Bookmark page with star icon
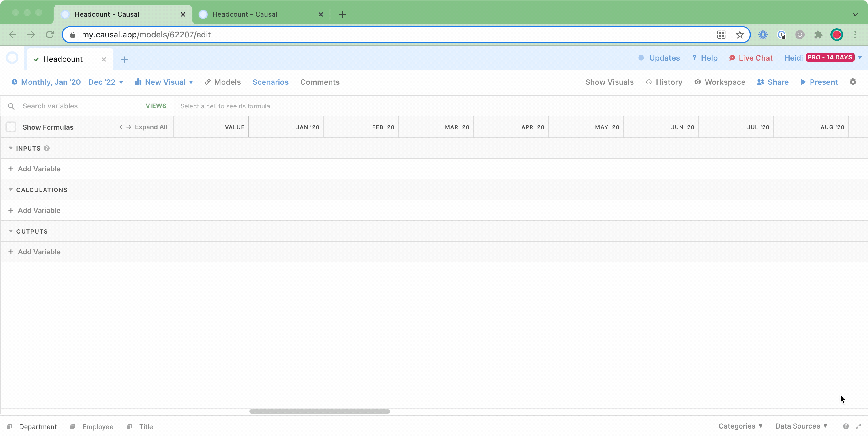The width and height of the screenshot is (868, 436). 740,35
